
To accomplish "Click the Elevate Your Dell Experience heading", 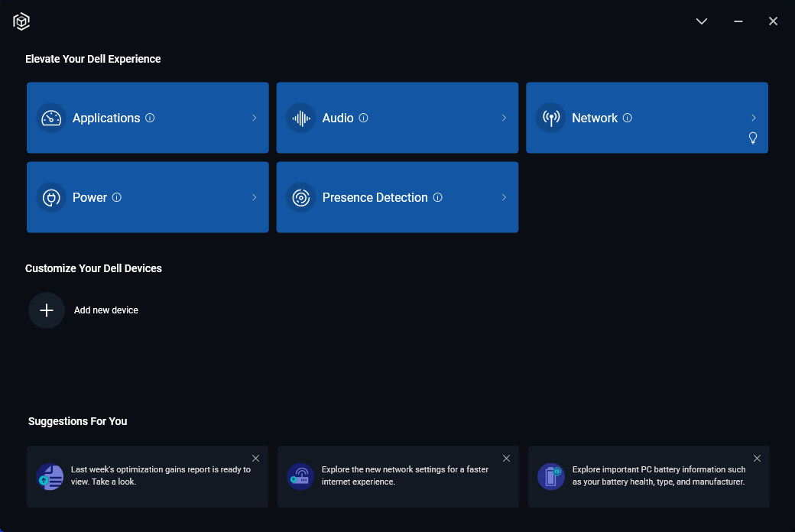I will pos(92,59).
